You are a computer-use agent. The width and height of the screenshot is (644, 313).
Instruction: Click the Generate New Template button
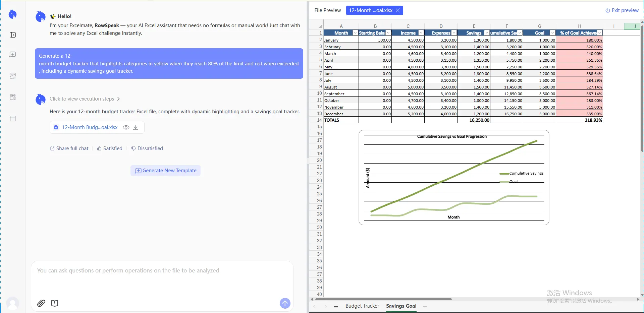(x=165, y=171)
